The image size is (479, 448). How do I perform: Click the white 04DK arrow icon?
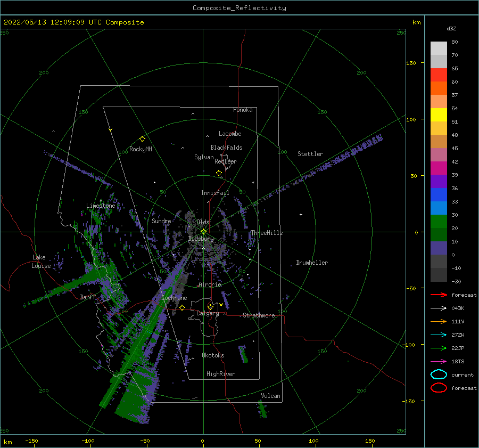[439, 308]
